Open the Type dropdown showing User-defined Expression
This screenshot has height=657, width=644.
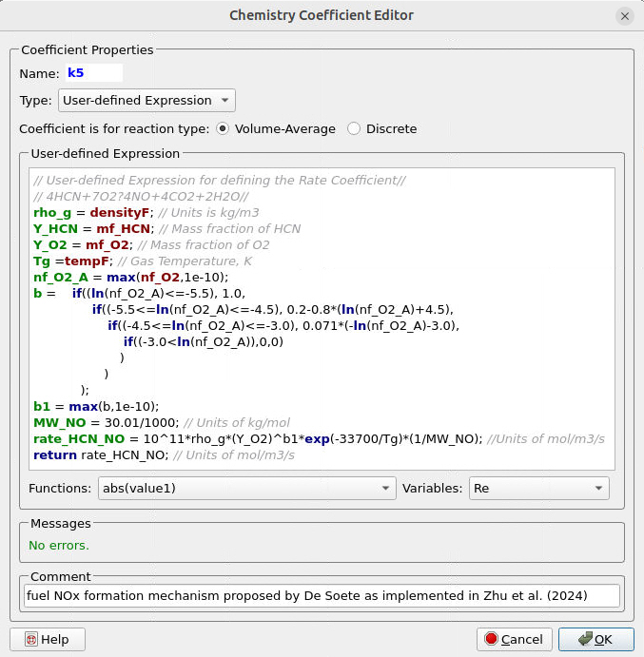click(146, 100)
